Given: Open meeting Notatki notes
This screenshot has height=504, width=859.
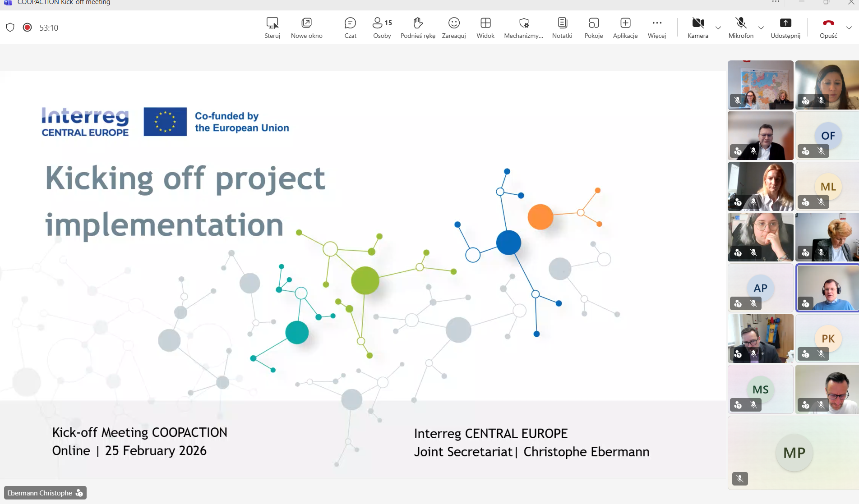Looking at the screenshot, I should tap(562, 27).
